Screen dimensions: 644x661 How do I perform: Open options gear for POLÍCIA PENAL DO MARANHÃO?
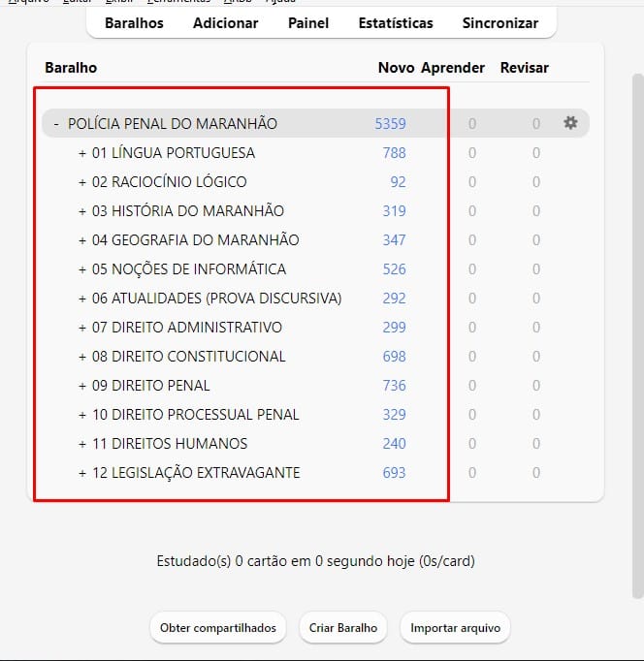tap(570, 123)
